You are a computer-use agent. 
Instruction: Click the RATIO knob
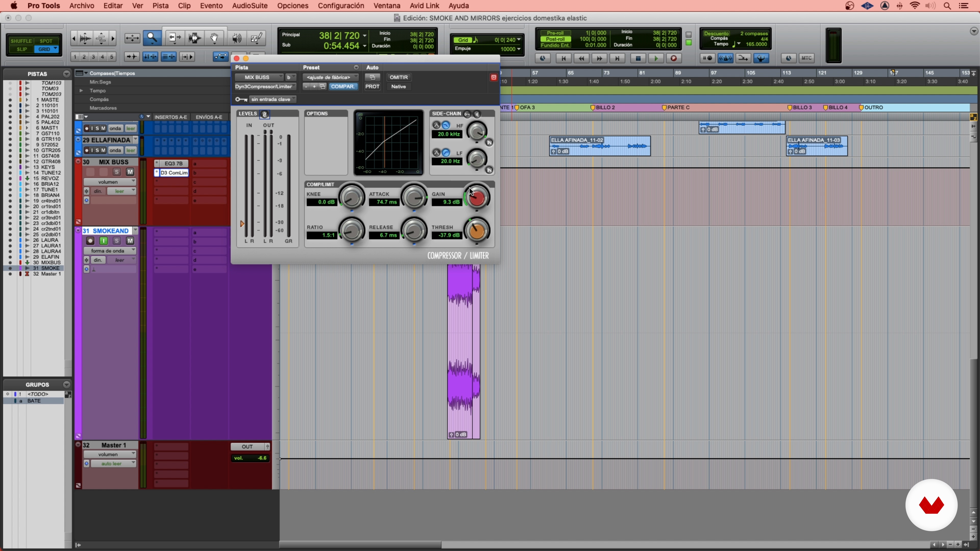click(x=351, y=231)
